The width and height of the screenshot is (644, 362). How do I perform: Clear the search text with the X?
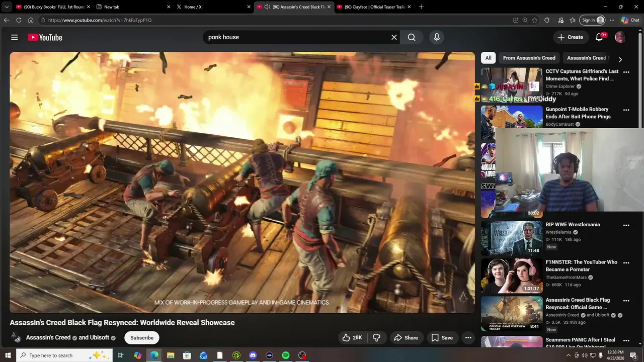click(394, 37)
